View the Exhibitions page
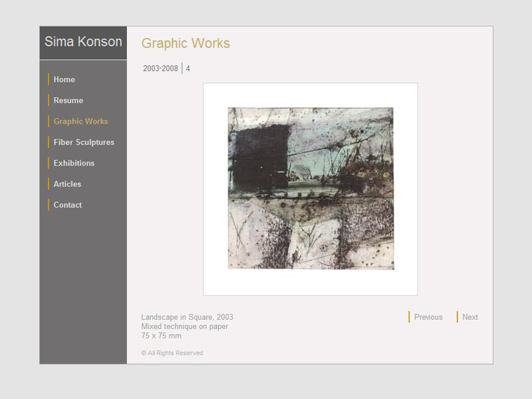The image size is (532, 399). [74, 163]
